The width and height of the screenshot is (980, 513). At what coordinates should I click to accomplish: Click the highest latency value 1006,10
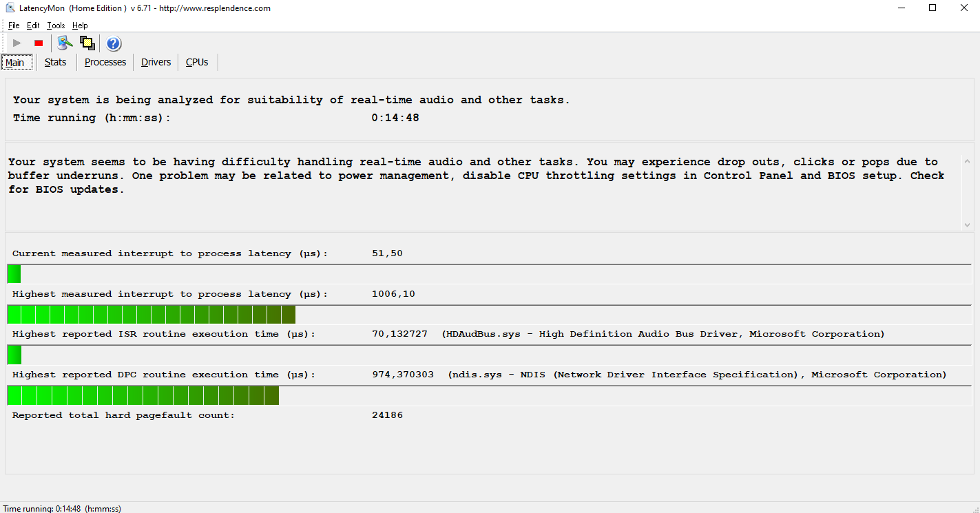[x=393, y=294]
